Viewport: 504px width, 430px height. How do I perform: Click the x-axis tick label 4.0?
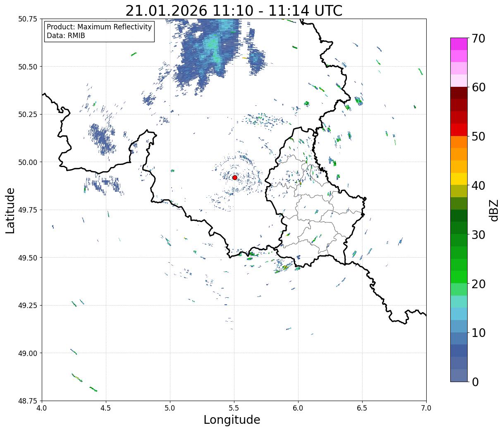[x=42, y=408]
